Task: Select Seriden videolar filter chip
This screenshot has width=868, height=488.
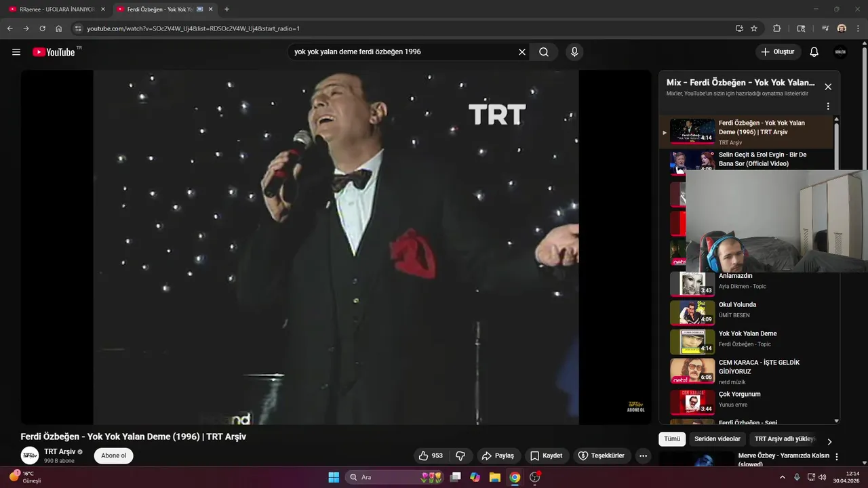Action: pyautogui.click(x=717, y=439)
